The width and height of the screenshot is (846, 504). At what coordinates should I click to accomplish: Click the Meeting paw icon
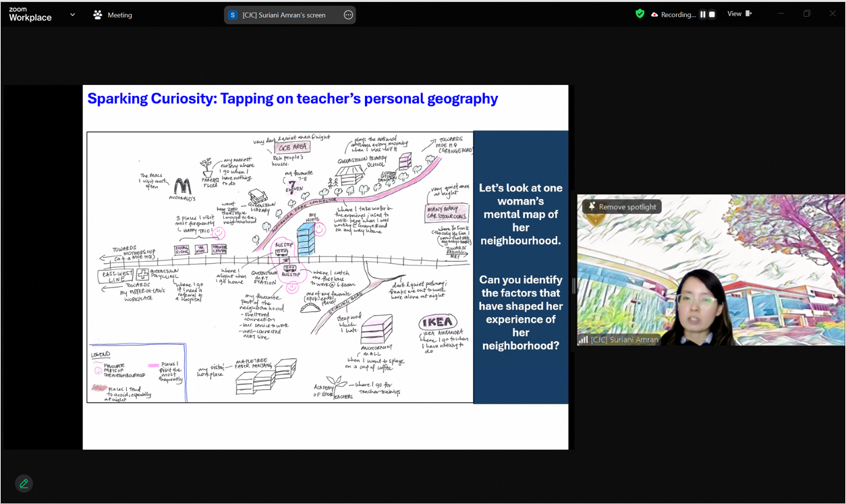click(98, 15)
